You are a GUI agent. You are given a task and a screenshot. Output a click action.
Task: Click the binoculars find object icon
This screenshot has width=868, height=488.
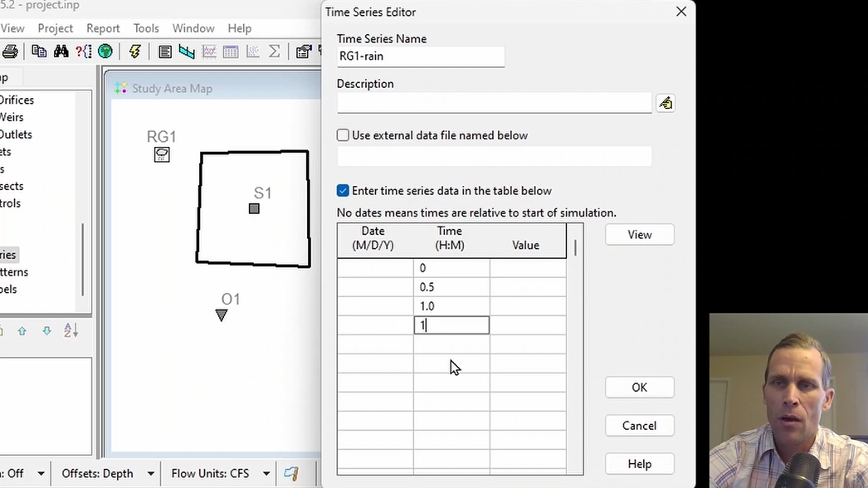click(61, 51)
